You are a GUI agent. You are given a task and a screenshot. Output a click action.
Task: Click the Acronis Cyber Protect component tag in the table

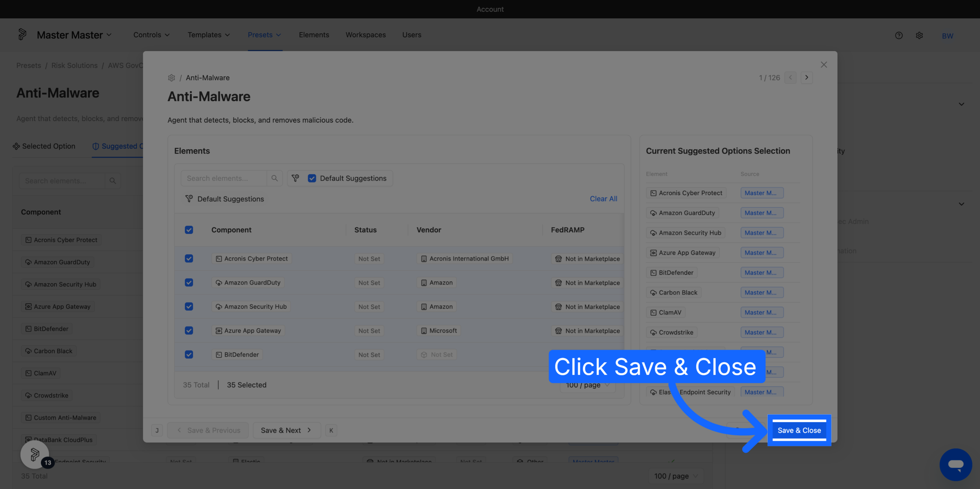(x=252, y=258)
